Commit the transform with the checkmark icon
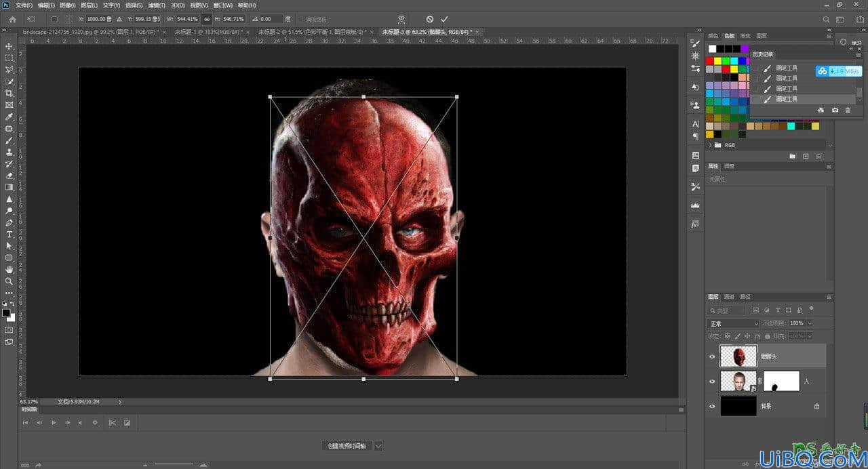The image size is (868, 469). (444, 19)
